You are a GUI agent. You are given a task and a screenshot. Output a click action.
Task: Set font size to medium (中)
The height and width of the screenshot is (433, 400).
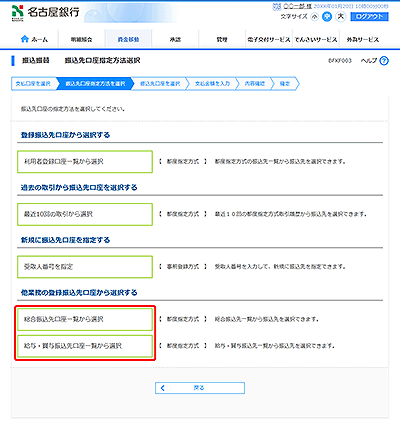pyautogui.click(x=327, y=17)
